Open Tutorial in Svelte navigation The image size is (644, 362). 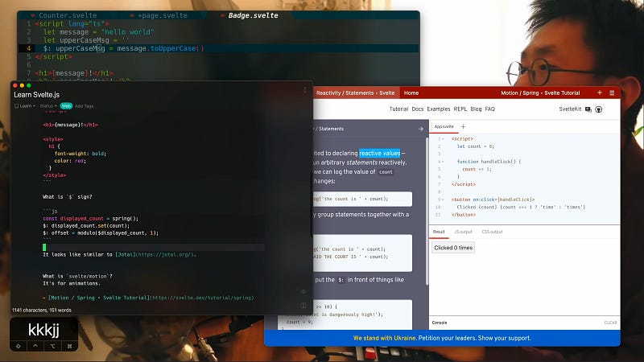398,109
